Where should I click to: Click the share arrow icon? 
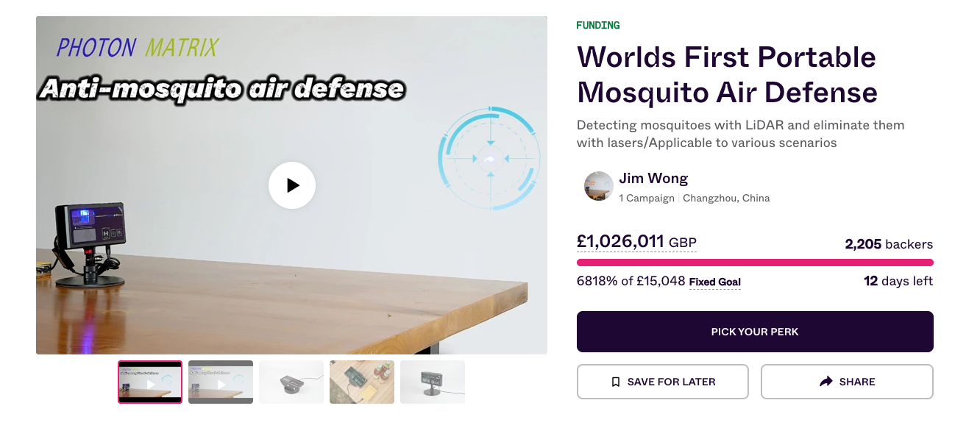pyautogui.click(x=825, y=382)
